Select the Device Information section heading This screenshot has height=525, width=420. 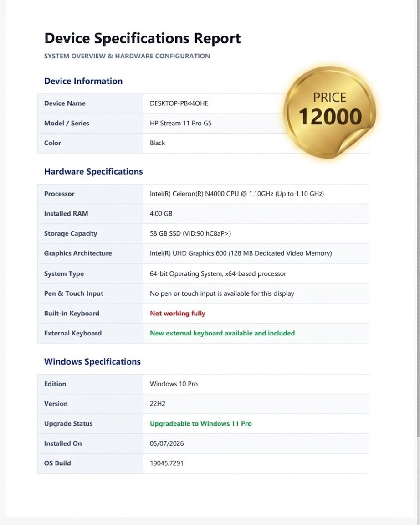point(83,81)
